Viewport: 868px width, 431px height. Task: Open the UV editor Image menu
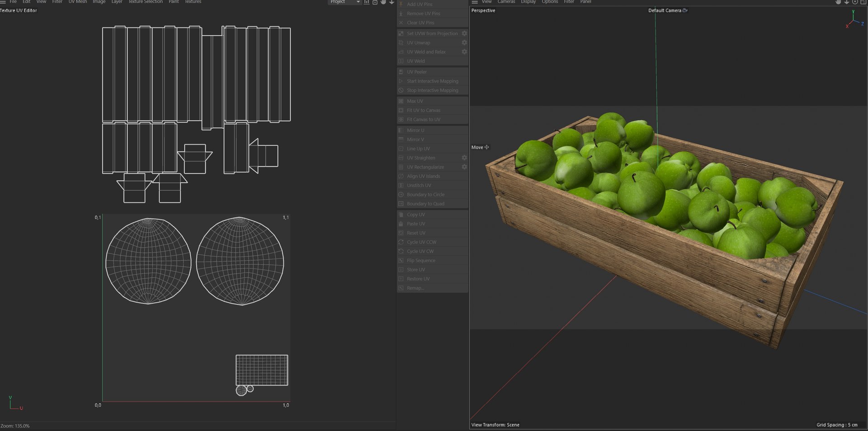[x=99, y=2]
